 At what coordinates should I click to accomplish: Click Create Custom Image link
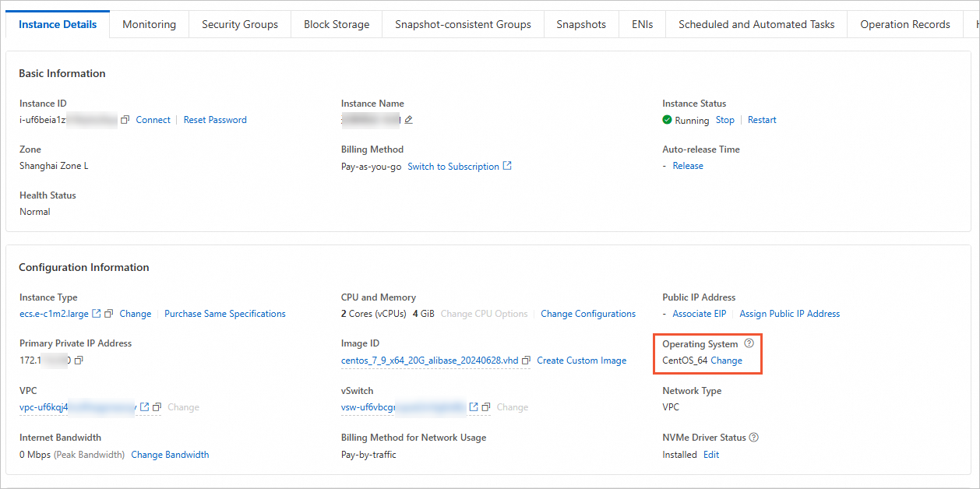[x=581, y=361]
